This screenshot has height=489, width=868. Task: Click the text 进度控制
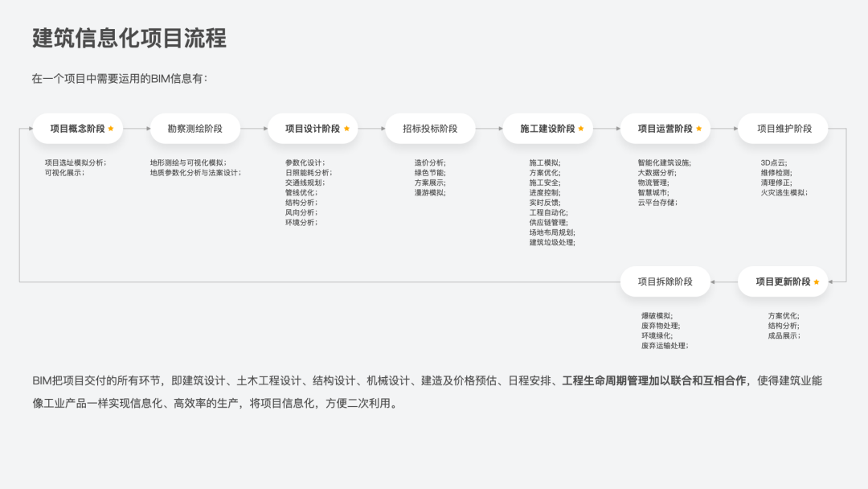543,193
